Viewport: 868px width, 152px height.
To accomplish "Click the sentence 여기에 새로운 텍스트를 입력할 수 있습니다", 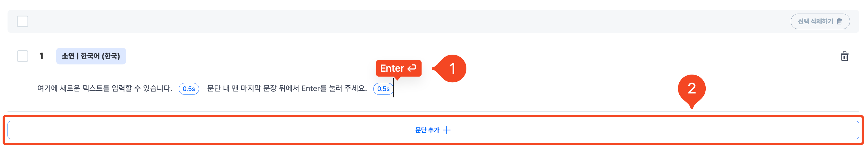I will point(104,88).
